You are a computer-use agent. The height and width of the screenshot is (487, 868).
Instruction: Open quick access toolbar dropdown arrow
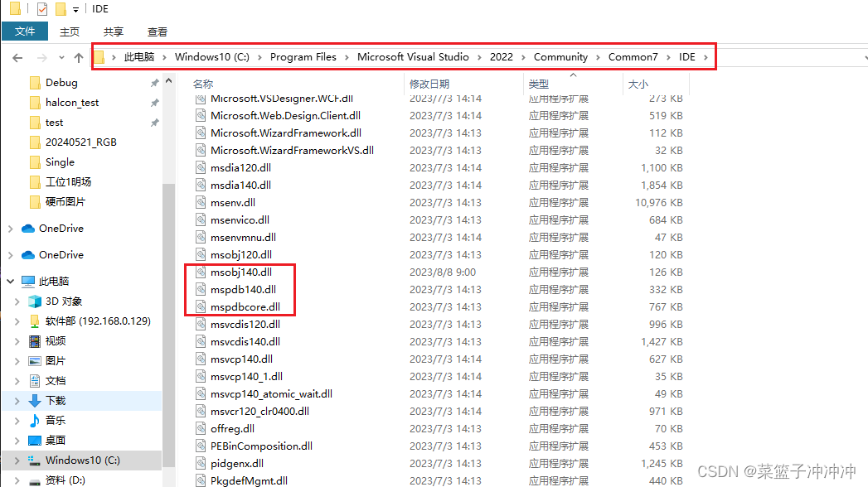[75, 9]
